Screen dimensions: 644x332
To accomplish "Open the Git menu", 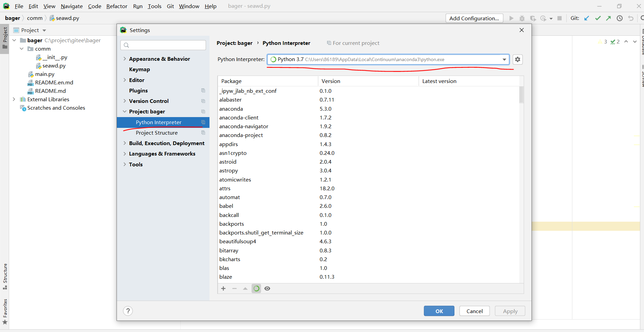I will 170,6.
